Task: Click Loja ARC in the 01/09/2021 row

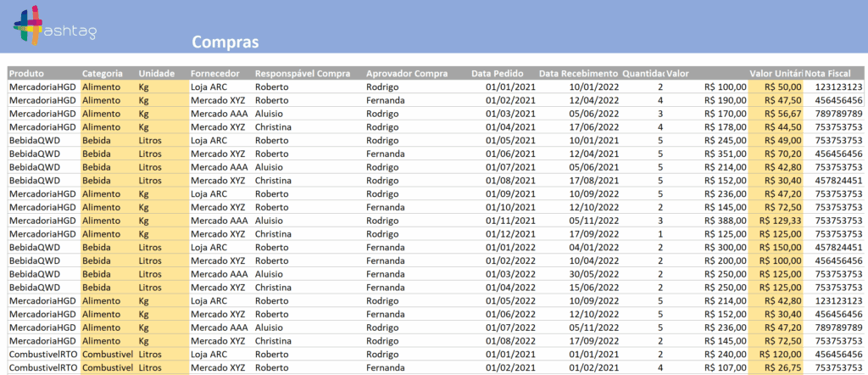Action: tap(209, 194)
